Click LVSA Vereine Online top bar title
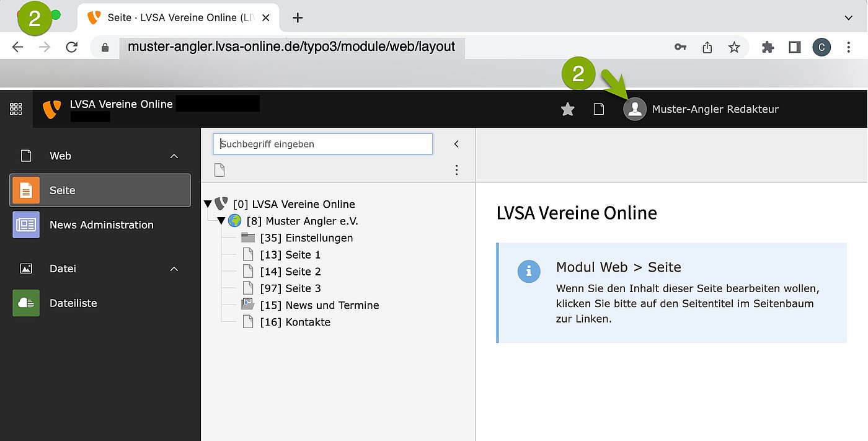This screenshot has height=441, width=868. pyautogui.click(x=122, y=104)
